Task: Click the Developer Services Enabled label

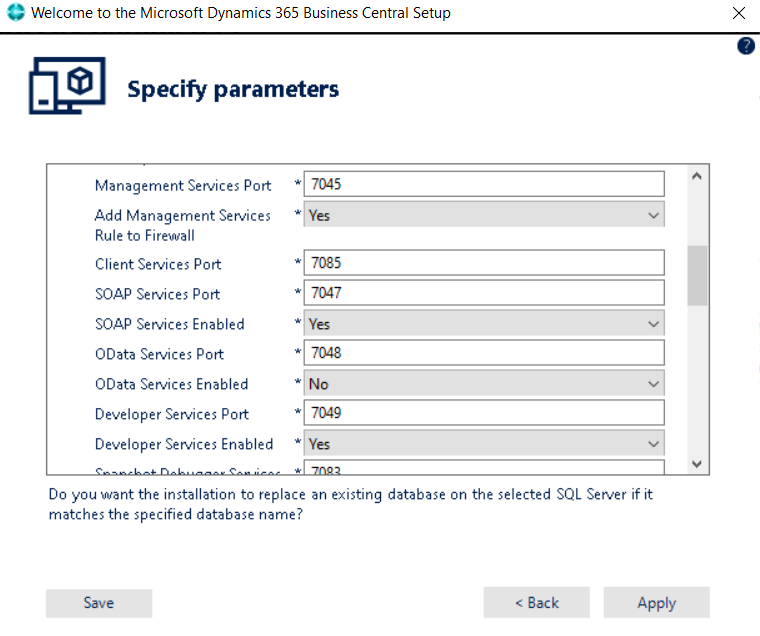Action: pyautogui.click(x=184, y=445)
